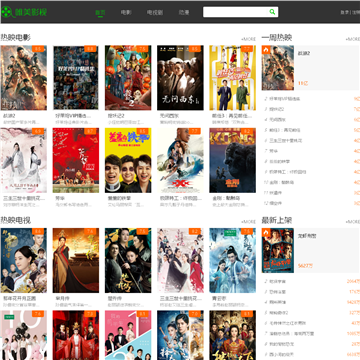360x360 pixels.
Task: Click flame hot icon on 战狼2 weekly ranking
Action: [266, 50]
